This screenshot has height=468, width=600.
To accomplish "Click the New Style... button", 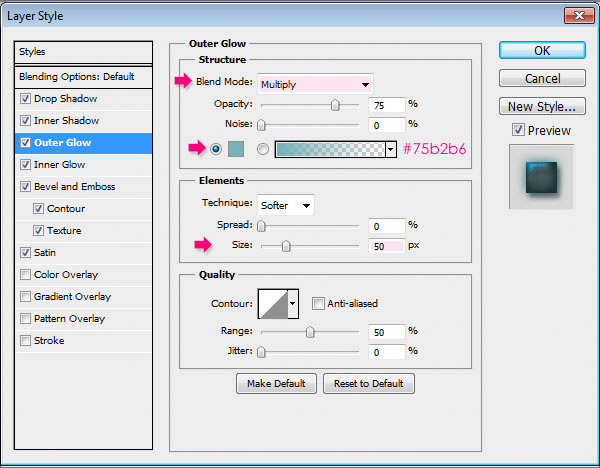I will (x=542, y=106).
